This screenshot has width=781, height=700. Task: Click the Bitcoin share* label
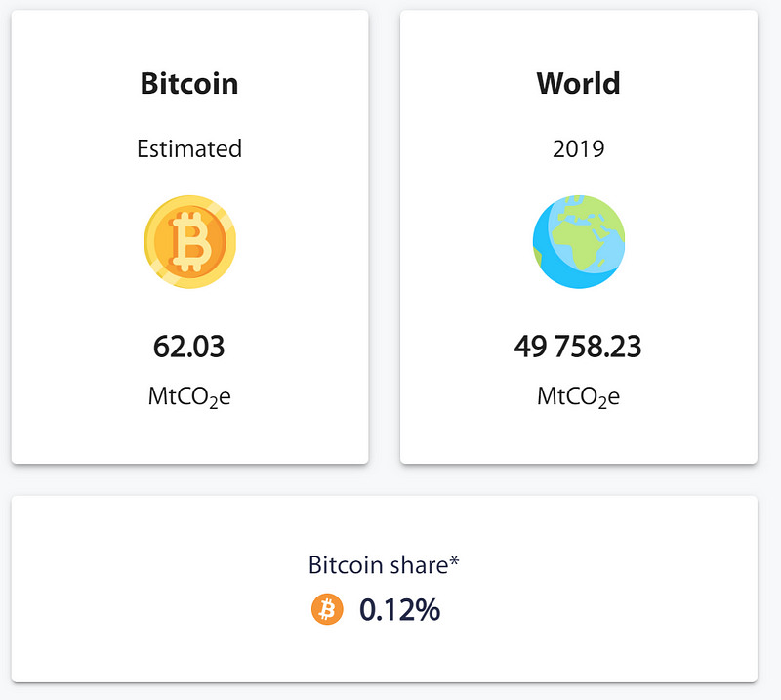384,565
